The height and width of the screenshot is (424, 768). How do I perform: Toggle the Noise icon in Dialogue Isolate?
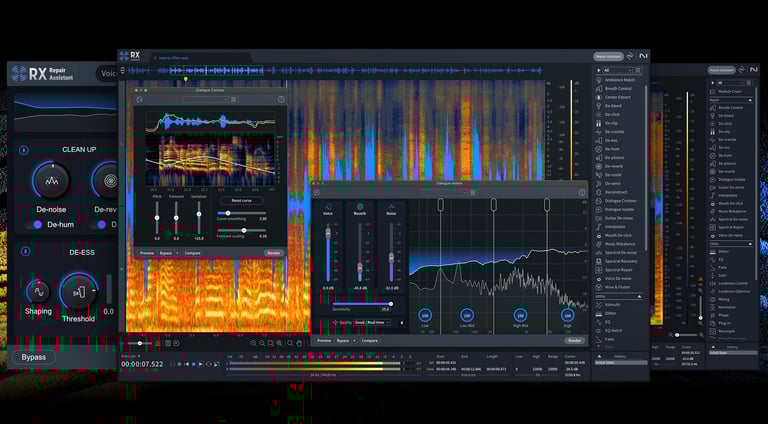(391, 207)
